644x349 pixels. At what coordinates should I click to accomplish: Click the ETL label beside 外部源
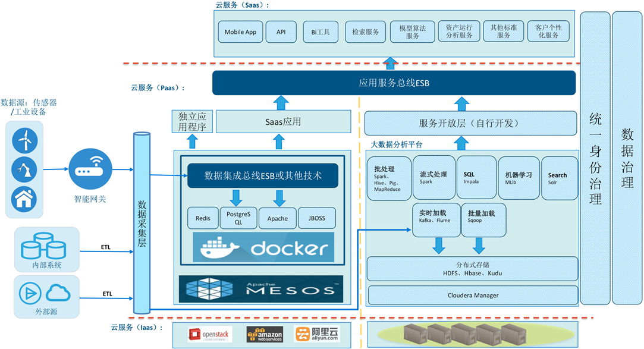click(107, 294)
